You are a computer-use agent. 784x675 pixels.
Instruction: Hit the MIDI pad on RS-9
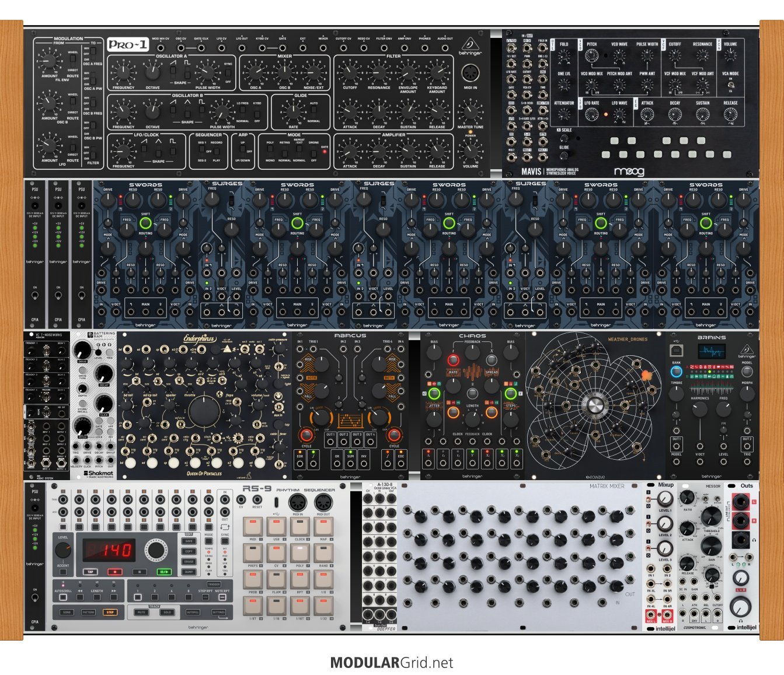coord(253,526)
